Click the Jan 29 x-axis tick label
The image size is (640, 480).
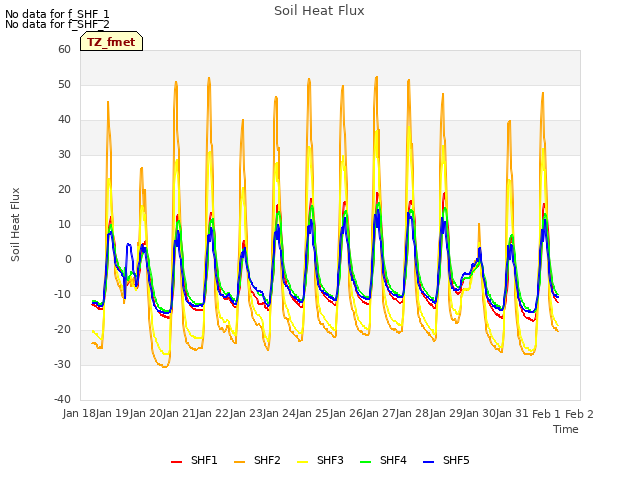tap(446, 413)
